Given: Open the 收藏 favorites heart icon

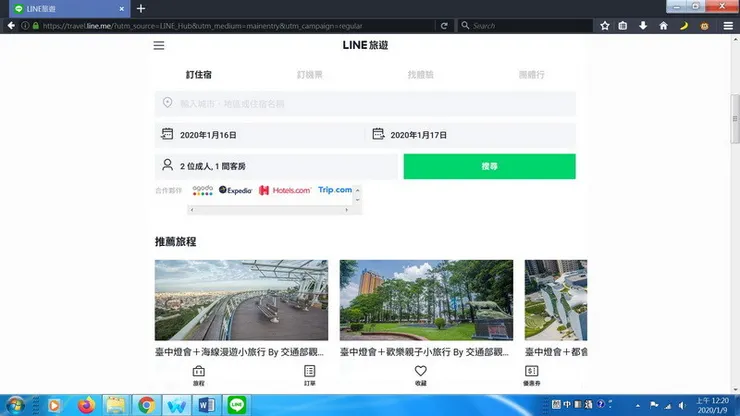Looking at the screenshot, I should pos(420,375).
